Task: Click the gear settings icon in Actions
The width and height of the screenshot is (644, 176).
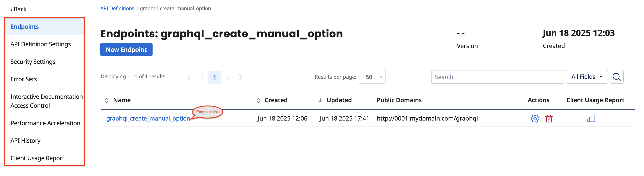Action: (x=535, y=118)
